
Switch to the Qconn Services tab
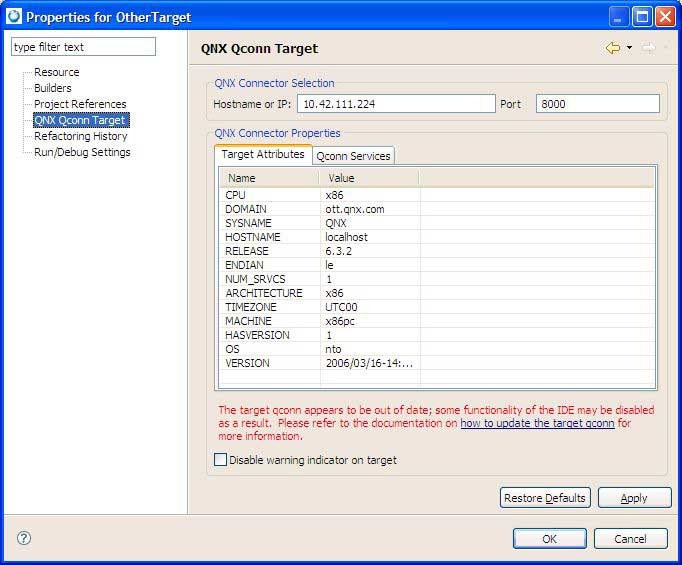pyautogui.click(x=353, y=156)
